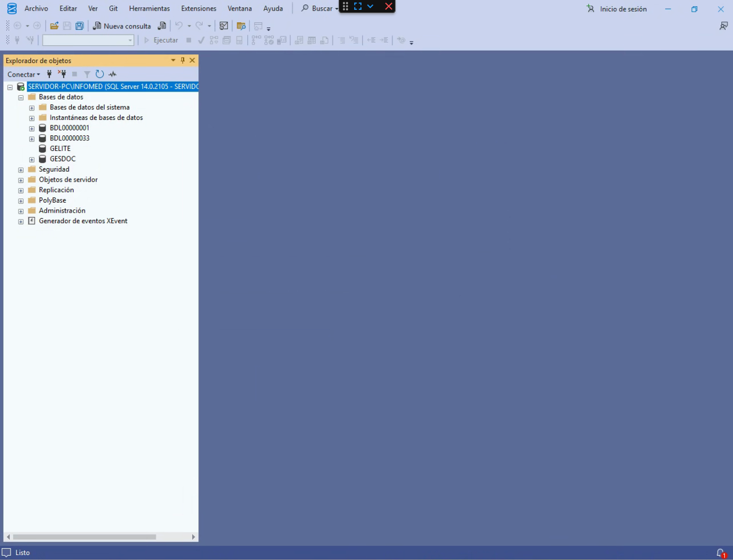This screenshot has width=733, height=560.
Task: Collapse the Bases de datos folder
Action: point(20,97)
